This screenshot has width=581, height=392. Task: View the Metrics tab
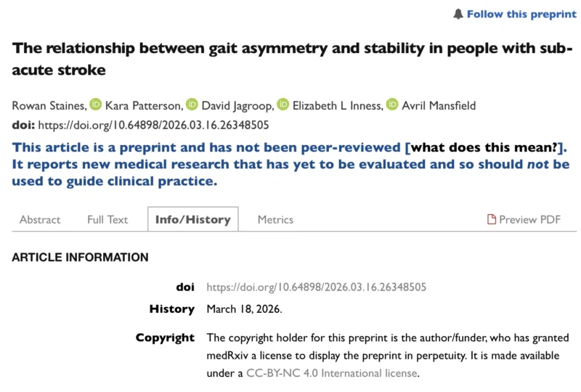(x=275, y=219)
